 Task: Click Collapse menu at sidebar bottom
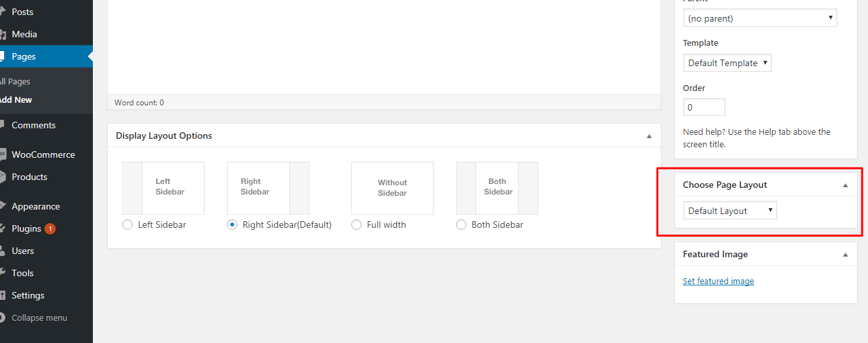(x=39, y=318)
